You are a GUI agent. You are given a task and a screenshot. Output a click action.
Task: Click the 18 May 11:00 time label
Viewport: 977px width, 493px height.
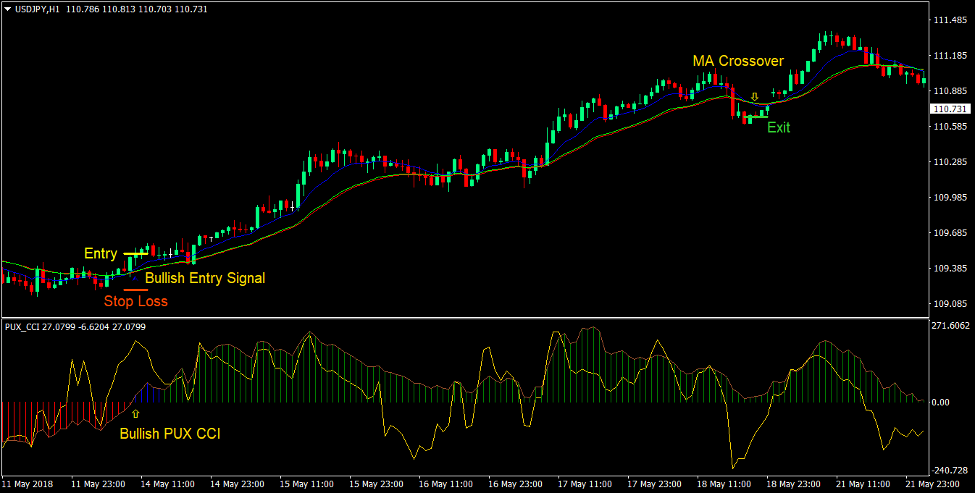coord(724,484)
